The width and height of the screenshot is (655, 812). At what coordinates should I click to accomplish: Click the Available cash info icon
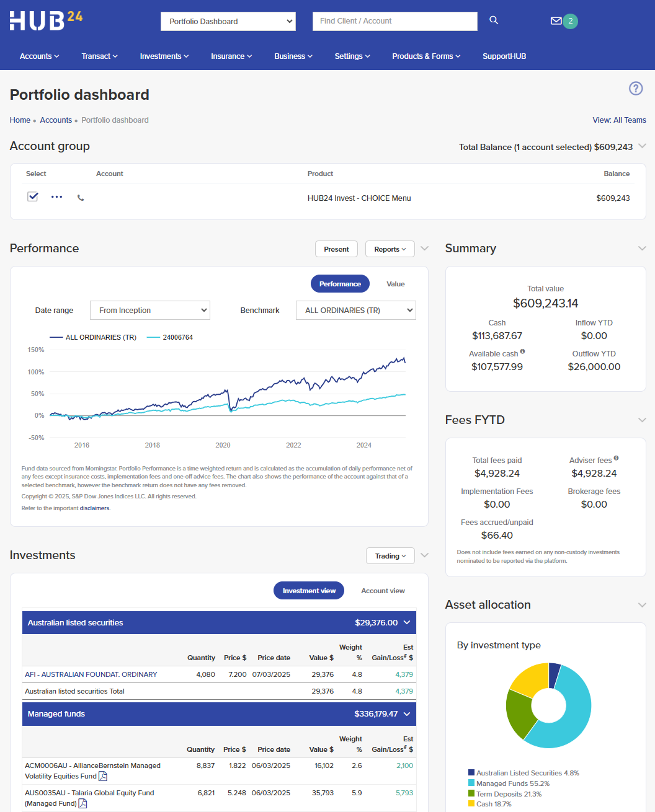coord(523,351)
